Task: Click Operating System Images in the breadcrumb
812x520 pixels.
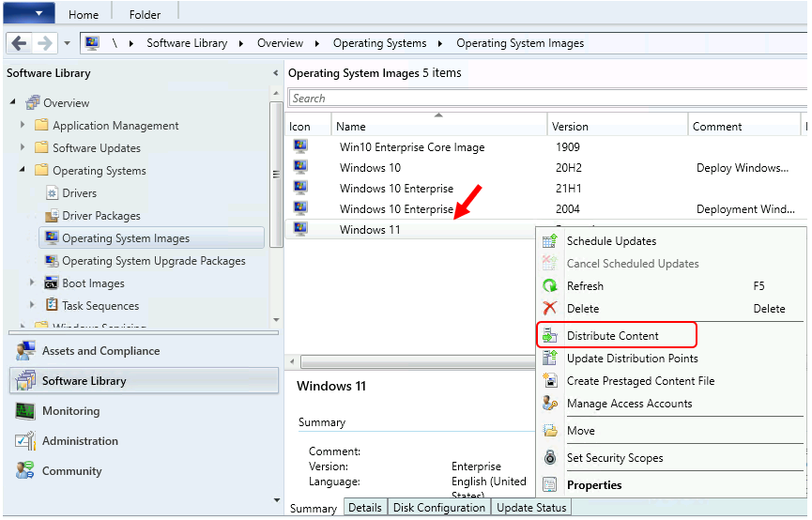Action: [520, 43]
